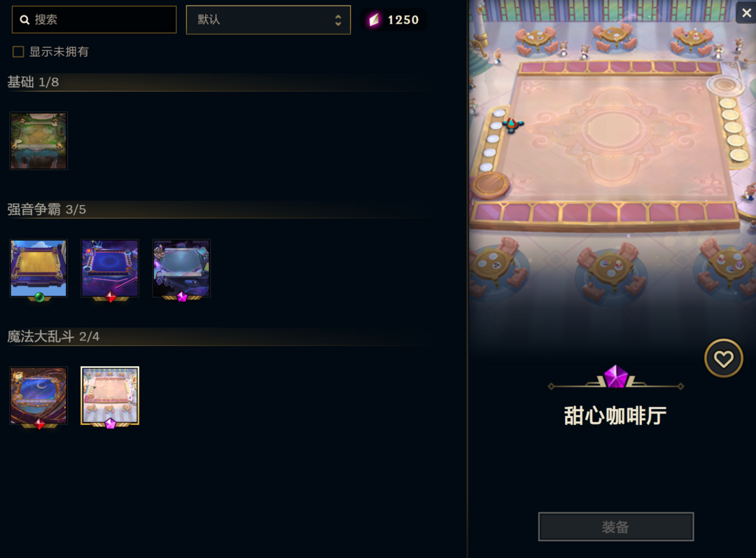Collapse the 基础 1/8 section header
The image size is (756, 558).
pos(33,82)
